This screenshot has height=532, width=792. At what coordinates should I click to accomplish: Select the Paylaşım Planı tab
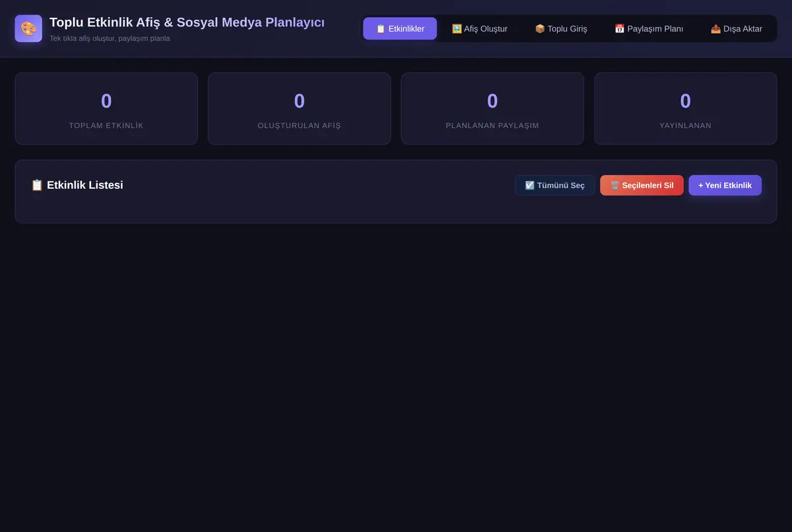[x=649, y=28]
